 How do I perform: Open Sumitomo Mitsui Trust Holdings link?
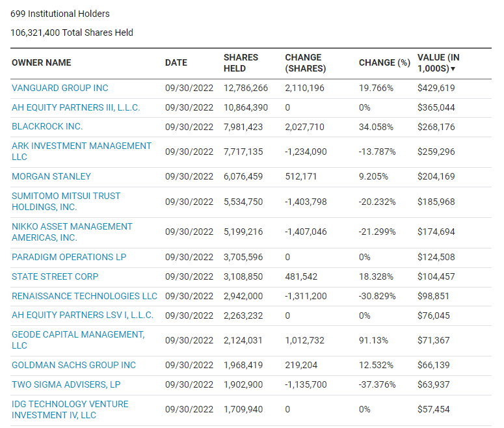pyautogui.click(x=66, y=201)
